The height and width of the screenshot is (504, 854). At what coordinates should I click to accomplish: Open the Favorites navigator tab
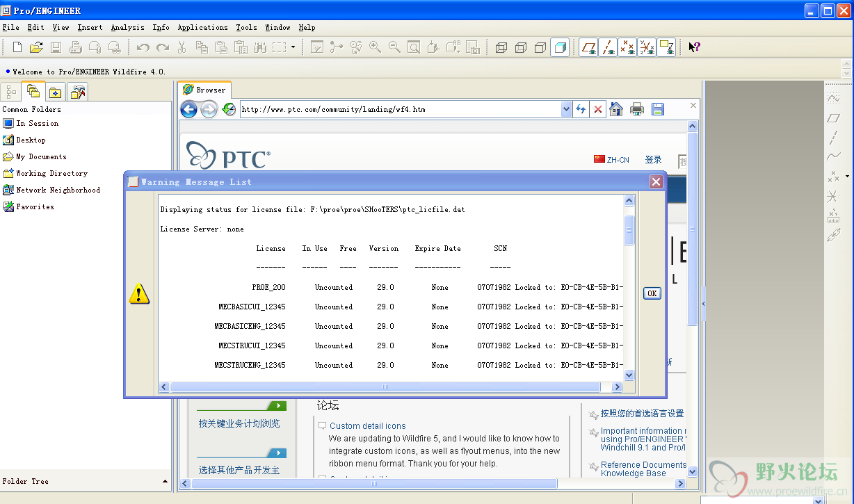click(56, 92)
